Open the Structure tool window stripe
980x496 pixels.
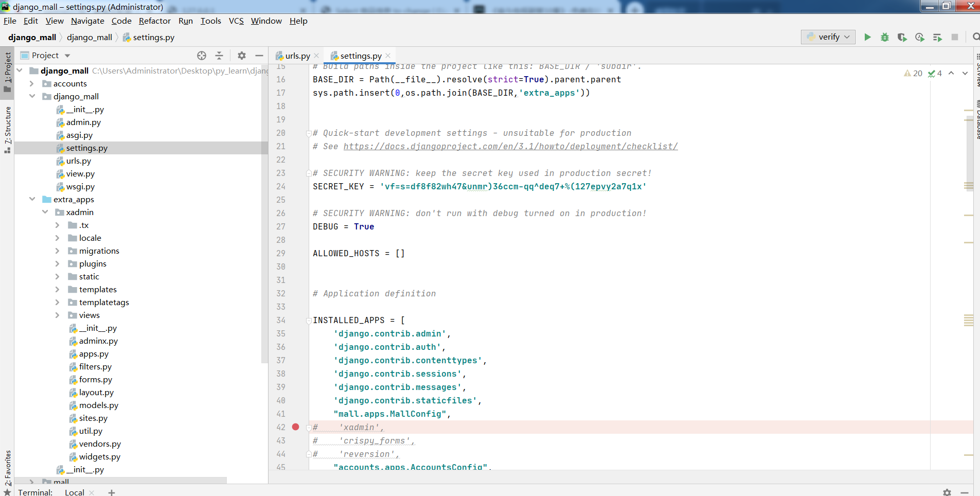[7, 130]
